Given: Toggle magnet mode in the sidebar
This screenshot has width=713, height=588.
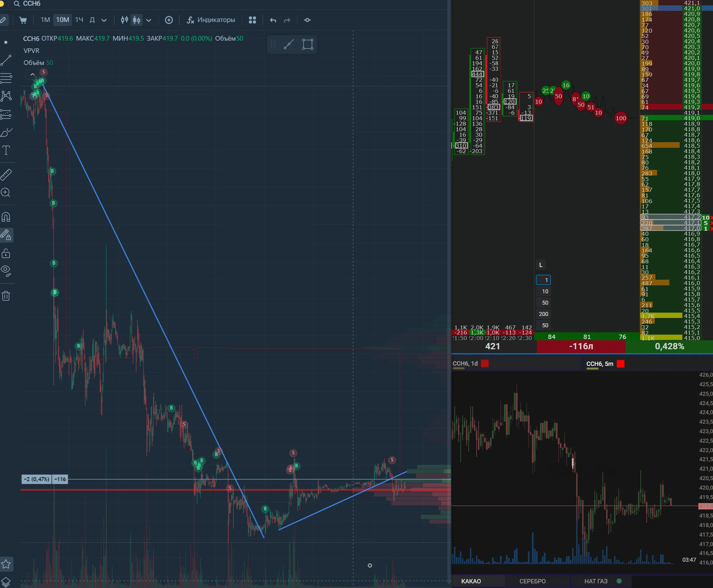Looking at the screenshot, I should [6, 217].
